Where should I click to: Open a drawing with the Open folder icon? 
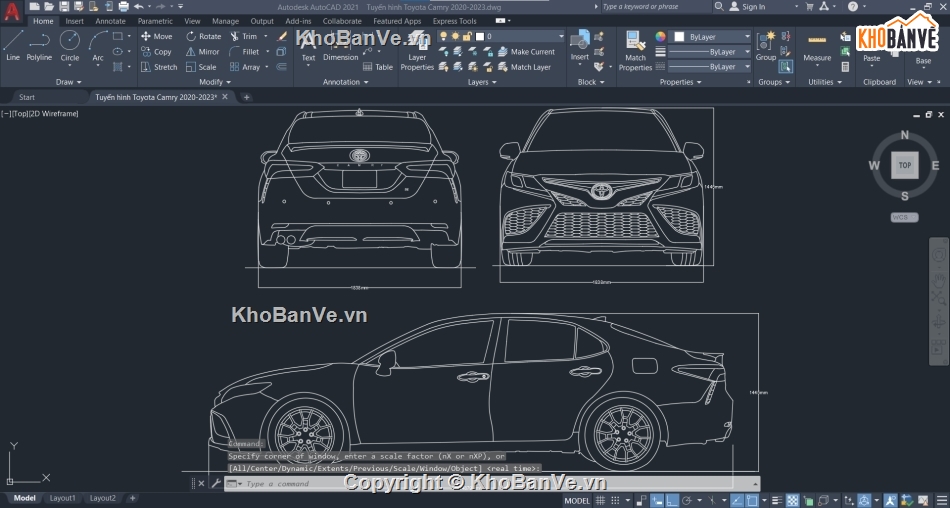pyautogui.click(x=49, y=7)
